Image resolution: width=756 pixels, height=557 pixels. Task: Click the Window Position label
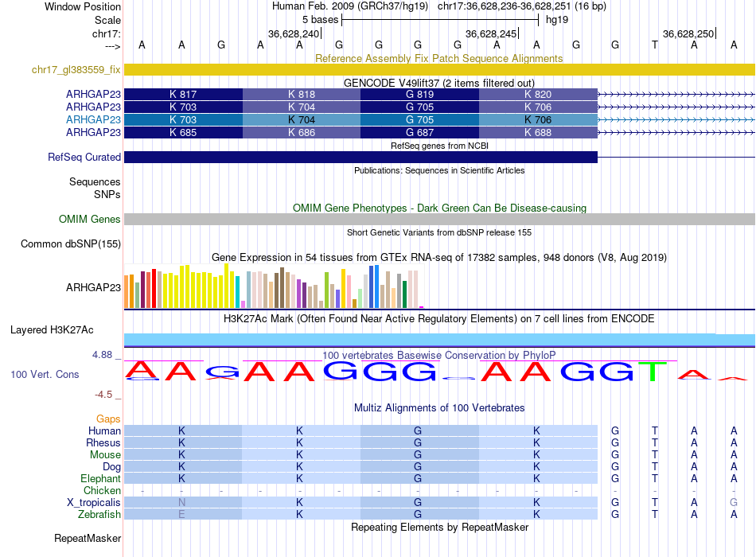pyautogui.click(x=83, y=6)
